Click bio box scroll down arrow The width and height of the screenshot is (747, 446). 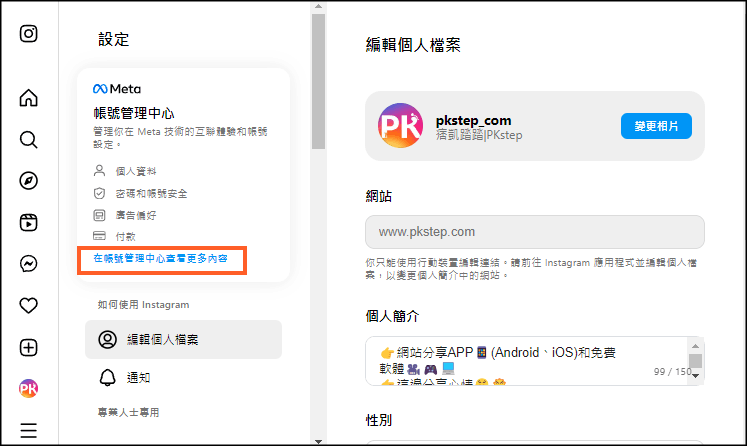[x=695, y=376]
